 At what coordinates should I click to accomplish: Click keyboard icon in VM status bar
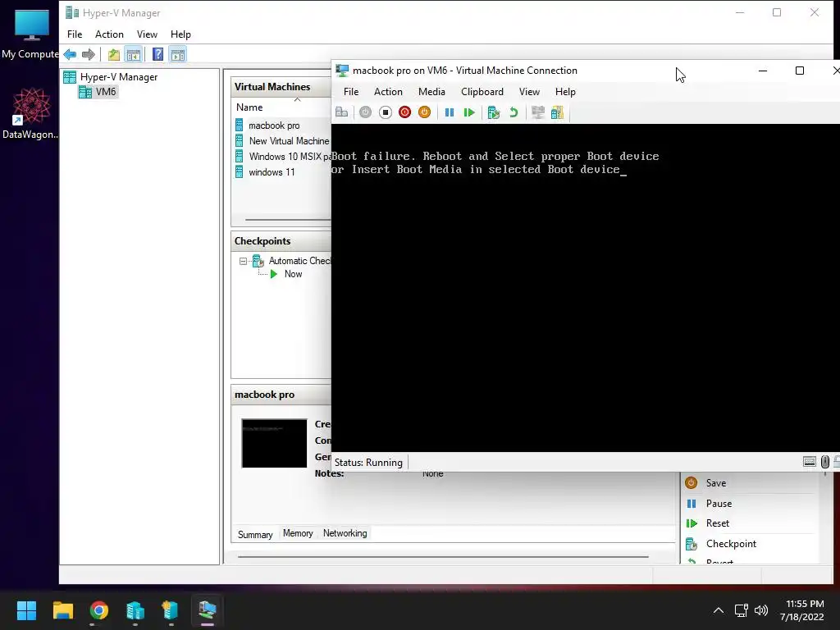coord(810,462)
